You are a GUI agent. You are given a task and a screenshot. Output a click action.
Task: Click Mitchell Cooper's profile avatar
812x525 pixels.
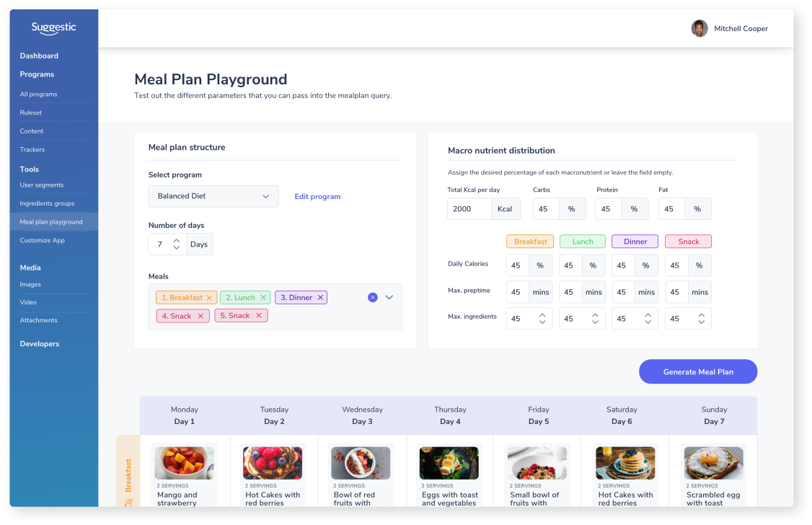[x=699, y=29]
